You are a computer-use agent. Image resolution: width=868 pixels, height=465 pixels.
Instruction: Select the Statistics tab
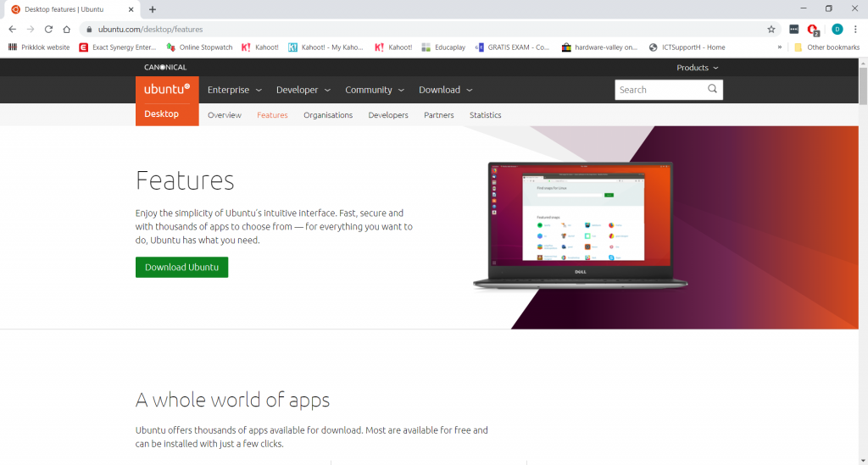(486, 115)
